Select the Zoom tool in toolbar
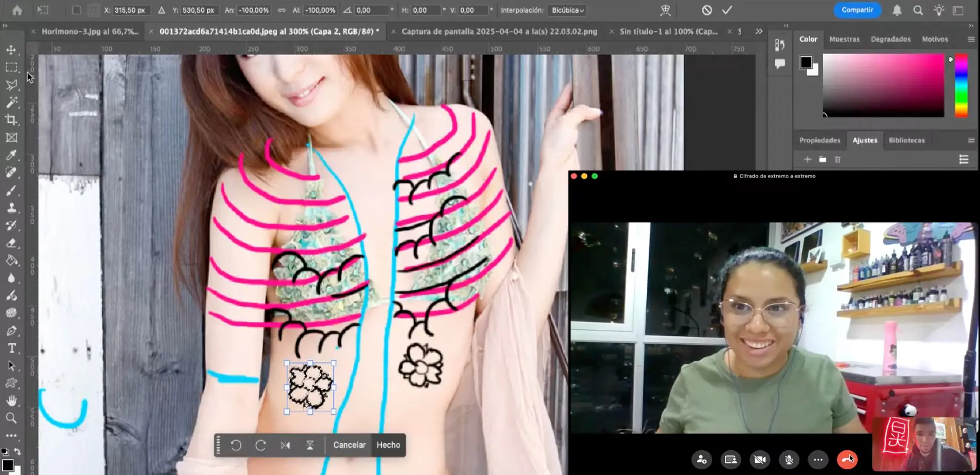980x475 pixels. pyautogui.click(x=11, y=418)
